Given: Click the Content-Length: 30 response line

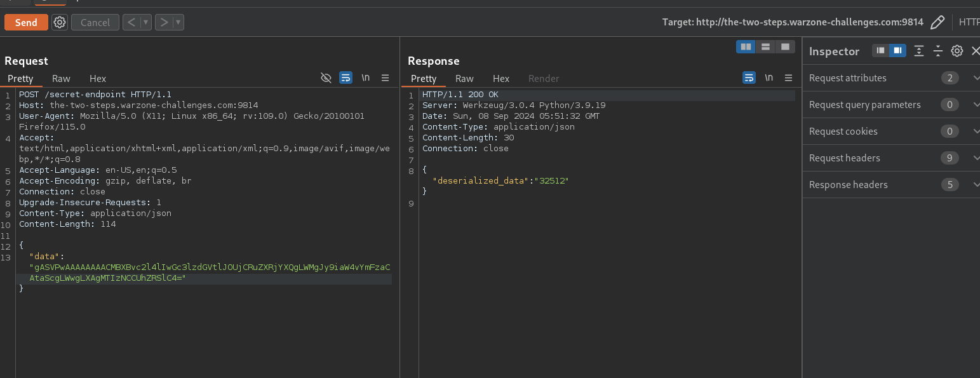Looking at the screenshot, I should click(x=468, y=138).
